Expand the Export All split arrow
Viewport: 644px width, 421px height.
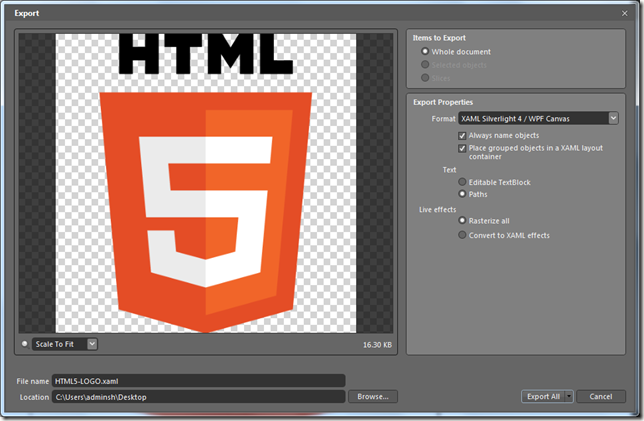[569, 396]
